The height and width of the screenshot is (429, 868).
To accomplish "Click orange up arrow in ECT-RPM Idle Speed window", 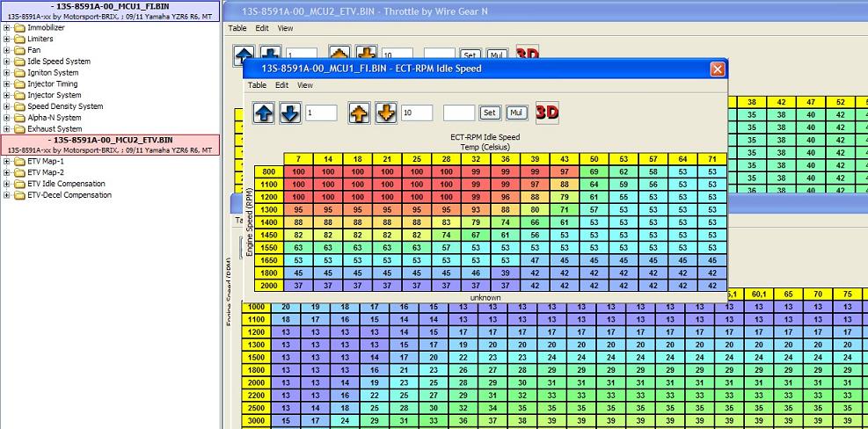I will (x=361, y=113).
